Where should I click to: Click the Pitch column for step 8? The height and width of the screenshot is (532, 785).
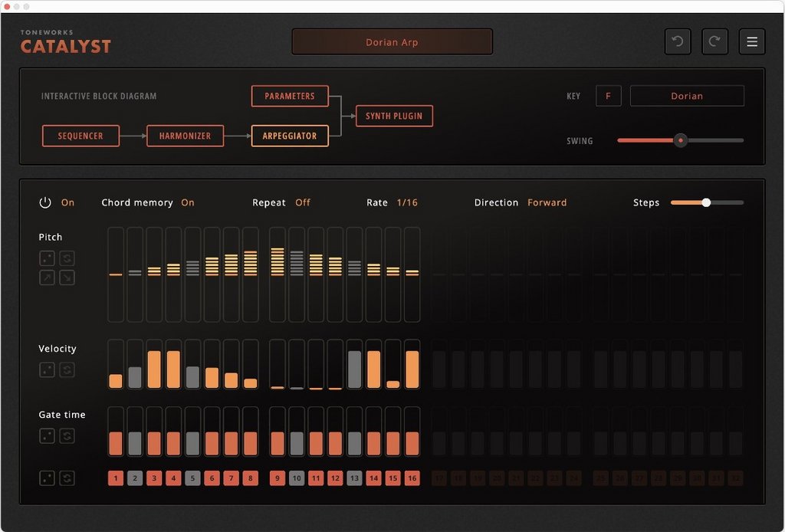(x=251, y=274)
